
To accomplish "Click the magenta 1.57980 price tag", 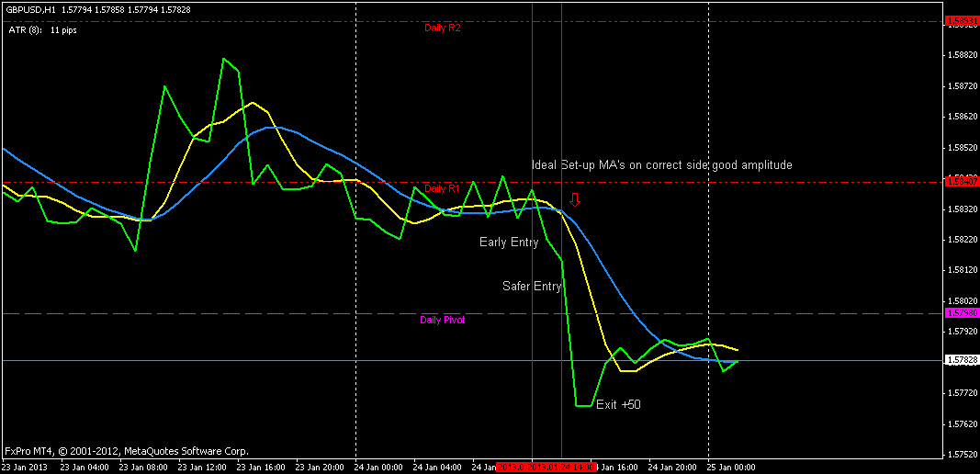I will click(962, 313).
